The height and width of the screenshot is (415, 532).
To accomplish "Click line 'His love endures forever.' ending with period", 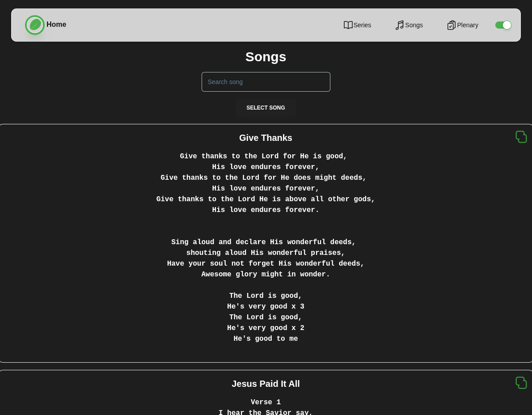I will coord(266,210).
